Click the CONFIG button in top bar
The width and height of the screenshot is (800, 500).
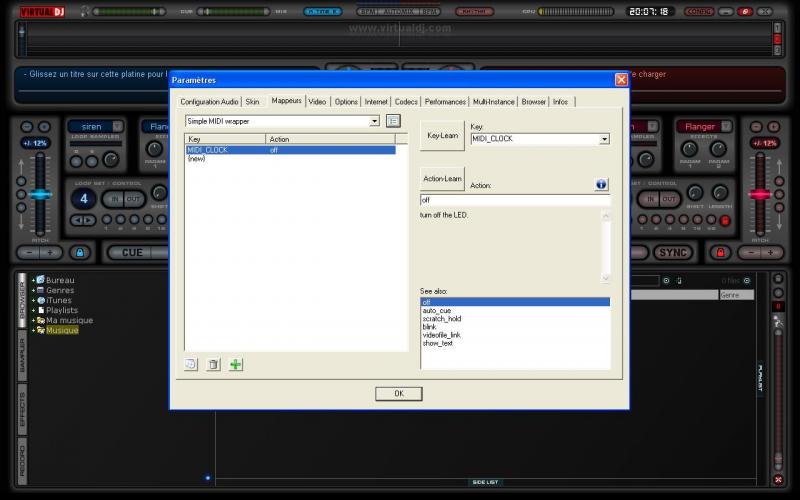click(x=699, y=11)
